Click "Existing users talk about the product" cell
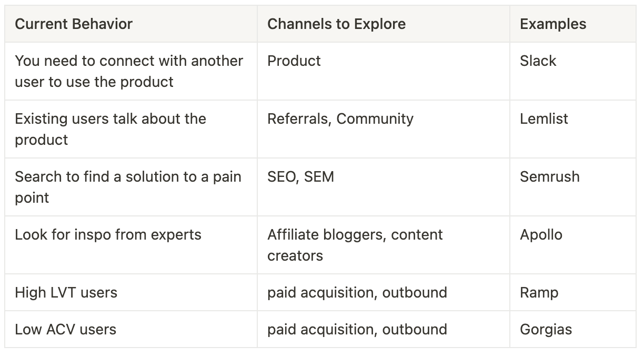 [x=131, y=129]
